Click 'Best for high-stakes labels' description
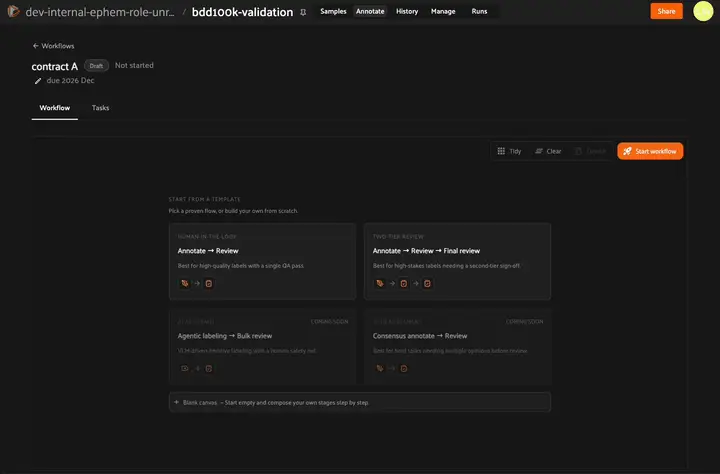The width and height of the screenshot is (720, 474). pos(446,265)
